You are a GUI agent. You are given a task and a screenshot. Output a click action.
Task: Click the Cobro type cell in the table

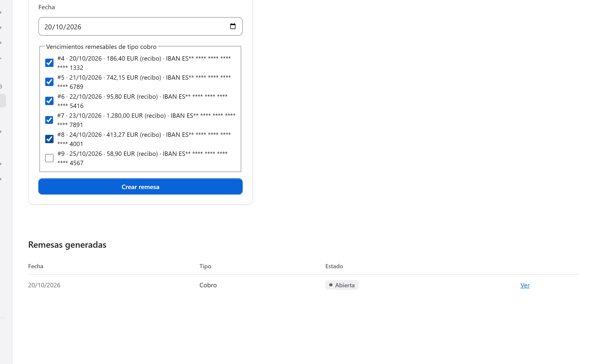[x=208, y=285]
